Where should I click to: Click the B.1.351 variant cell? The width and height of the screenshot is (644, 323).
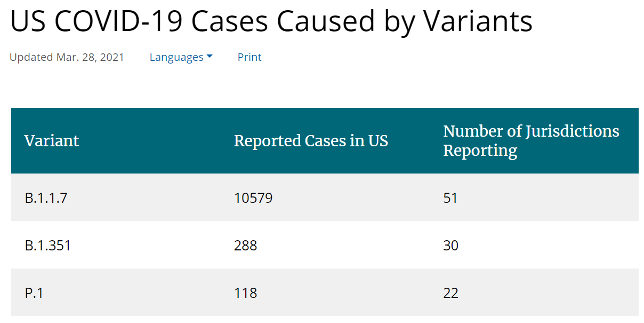pyautogui.click(x=48, y=246)
